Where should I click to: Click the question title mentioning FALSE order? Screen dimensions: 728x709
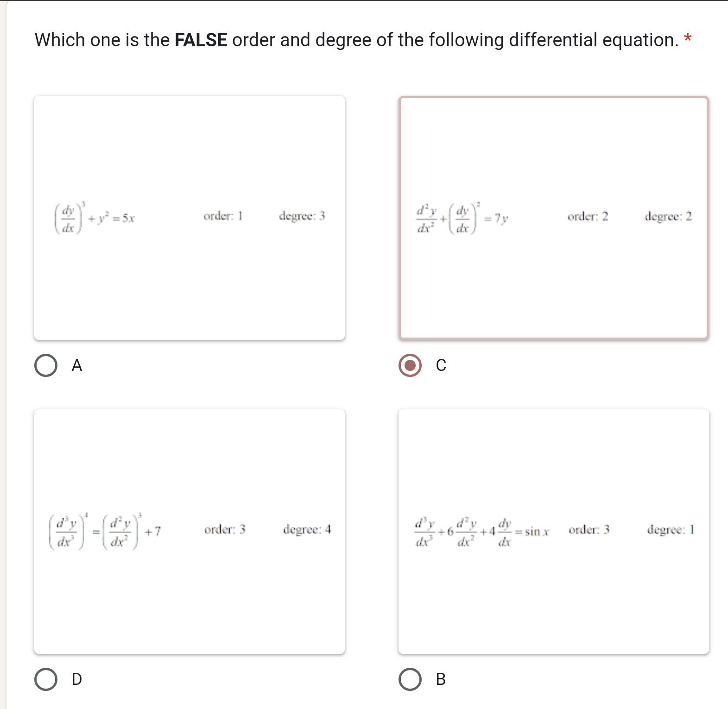point(357,40)
